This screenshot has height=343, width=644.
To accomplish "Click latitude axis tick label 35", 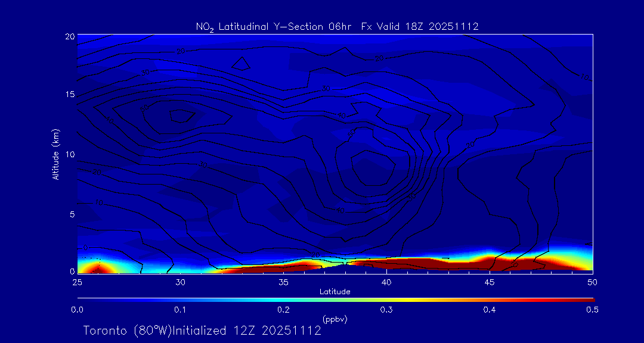I will [283, 281].
